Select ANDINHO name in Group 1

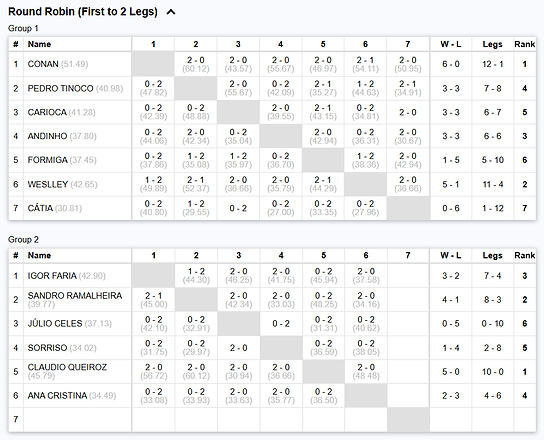point(48,136)
